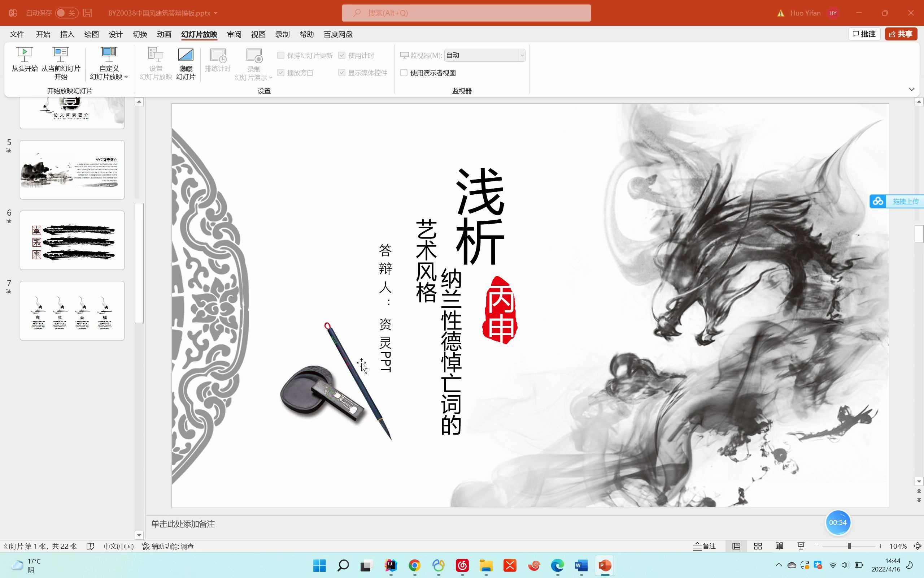Screen dimensions: 924x578
Task: Start slideshow from status bar icon
Action: pos(801,546)
